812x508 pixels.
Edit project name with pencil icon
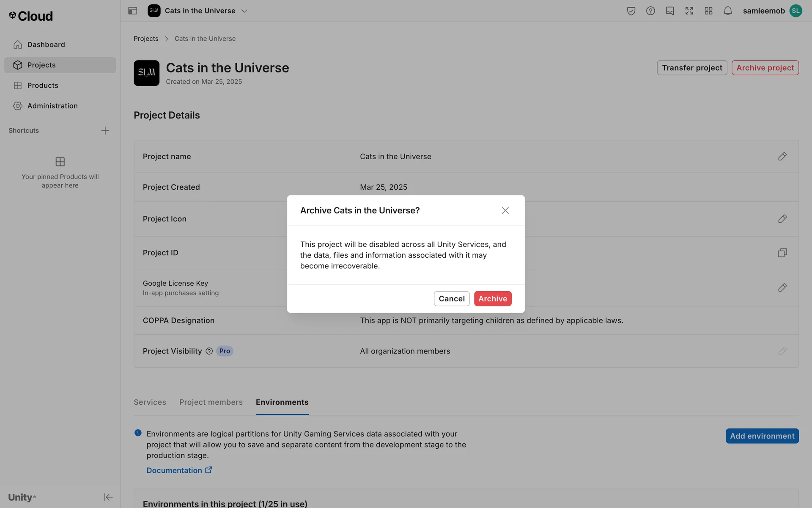[x=782, y=157]
